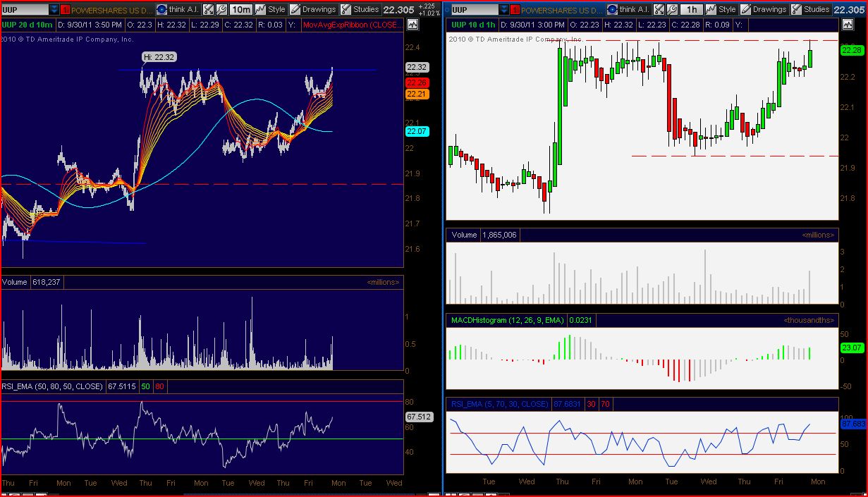Click the UUP symbol field in left chart
Viewport: 868px width, 497px height.
(25, 9)
